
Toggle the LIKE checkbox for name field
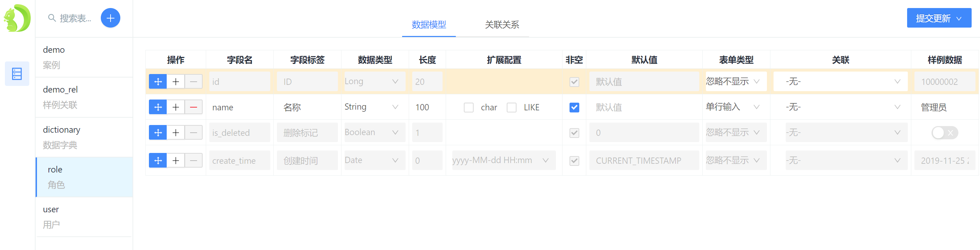point(512,108)
